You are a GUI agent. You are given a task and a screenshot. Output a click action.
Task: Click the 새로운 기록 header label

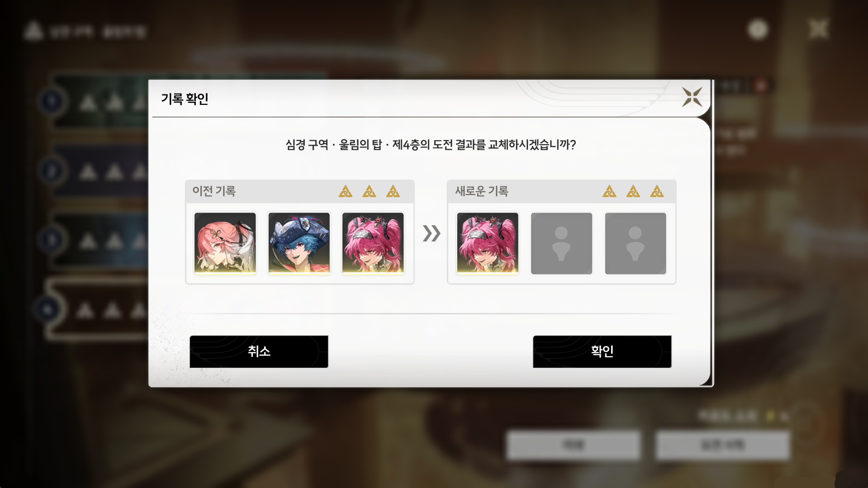pyautogui.click(x=482, y=191)
